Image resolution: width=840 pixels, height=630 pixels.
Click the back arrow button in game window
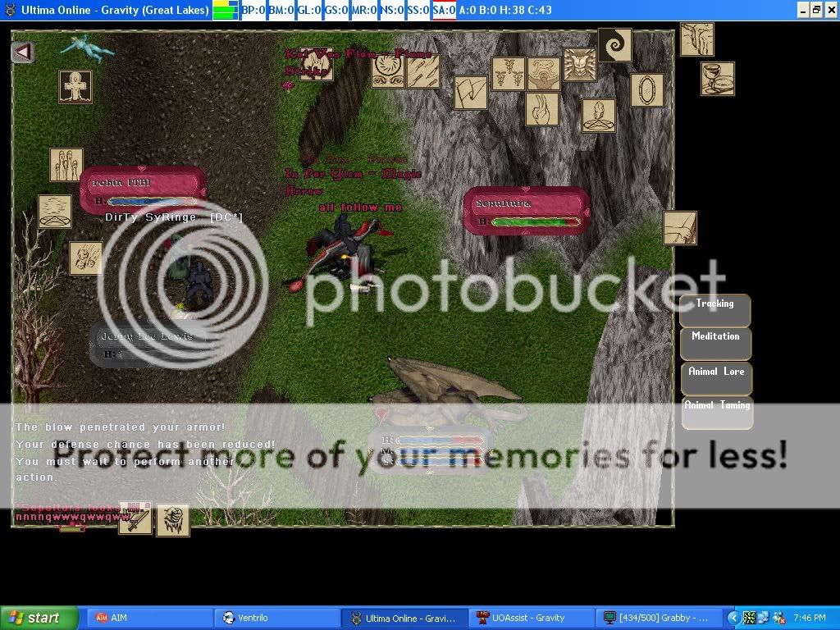(22, 52)
